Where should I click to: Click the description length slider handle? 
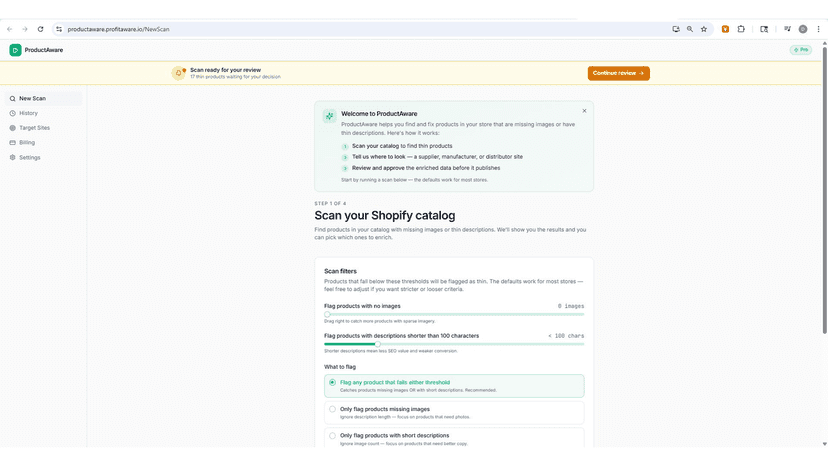(378, 344)
